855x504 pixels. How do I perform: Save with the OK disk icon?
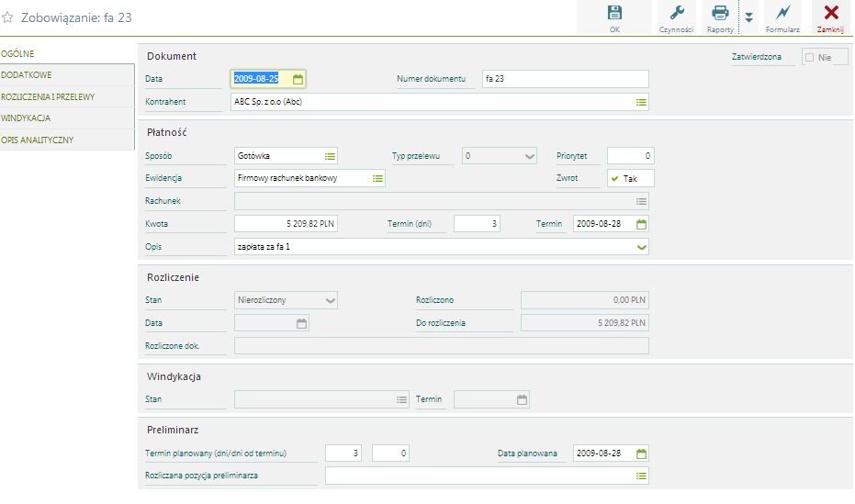[614, 18]
